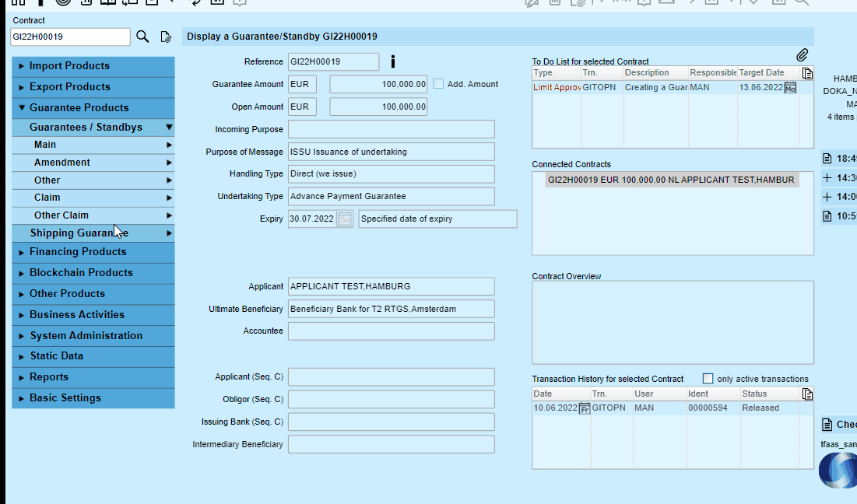This screenshot has height=504, width=857.
Task: Click the Responsible column header
Action: 713,72
